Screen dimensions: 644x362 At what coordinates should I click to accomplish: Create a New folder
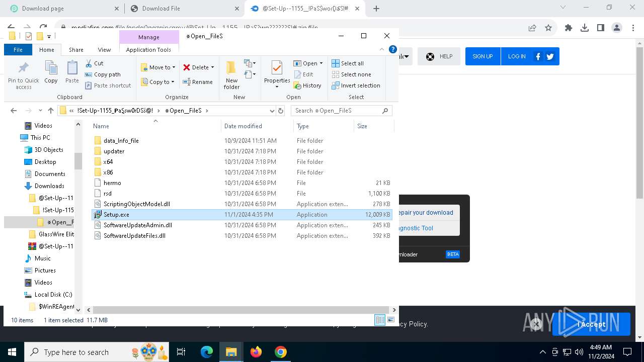231,75
